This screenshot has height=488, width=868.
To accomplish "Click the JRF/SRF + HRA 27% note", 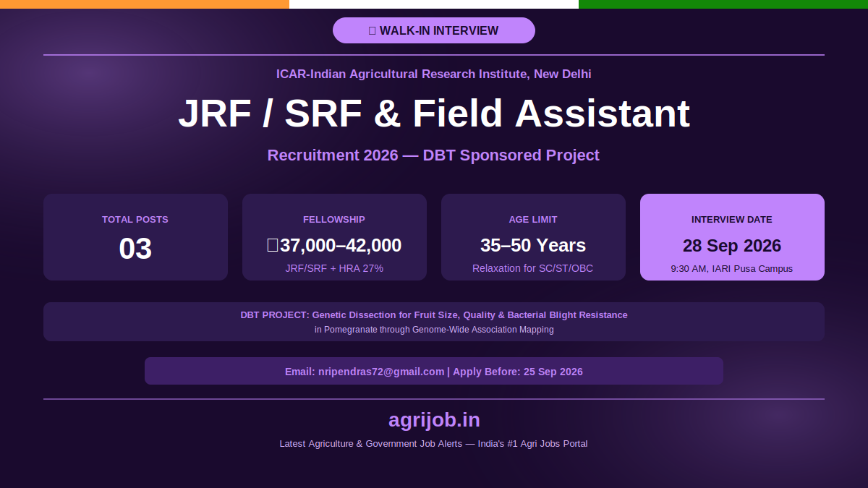I will point(334,268).
